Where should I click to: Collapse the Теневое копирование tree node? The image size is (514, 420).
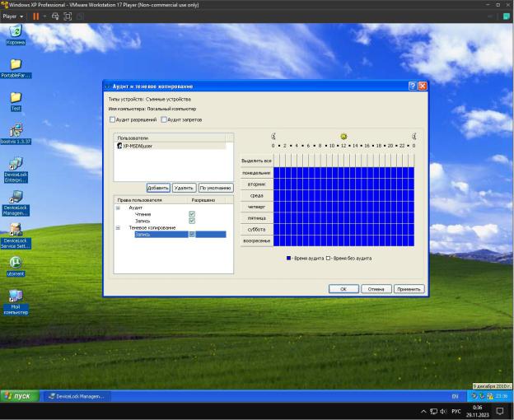118,227
